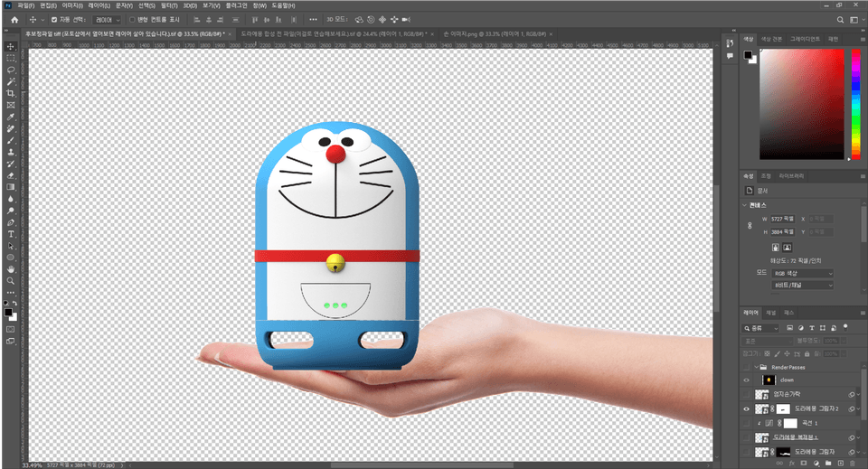Image resolution: width=868 pixels, height=469 pixels.
Task: Click the Add layer mask icon
Action: [804, 463]
